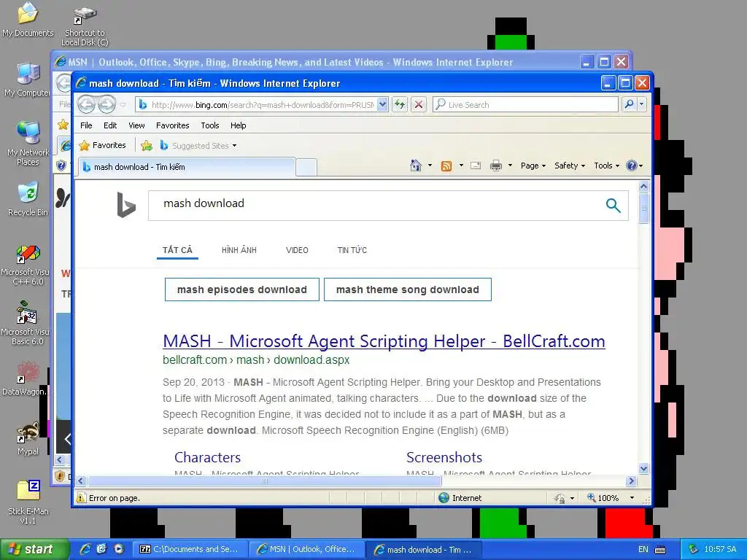Open the Recent Pages dropdown arrow
This screenshot has height=560, width=747.
point(123,105)
